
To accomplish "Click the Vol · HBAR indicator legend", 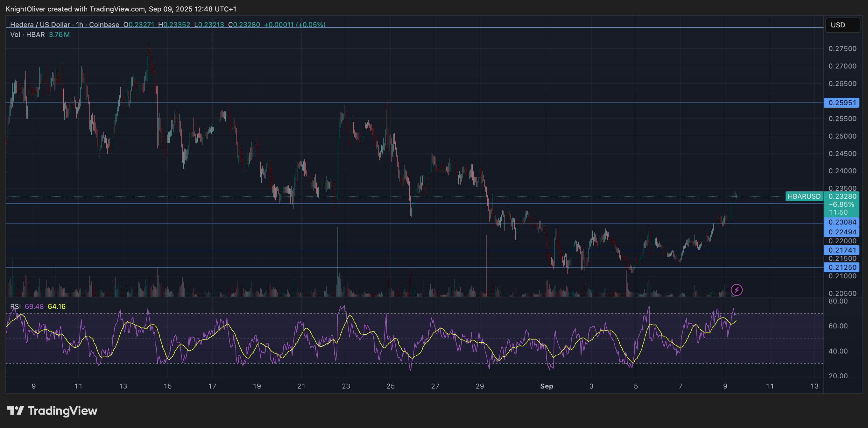I will pyautogui.click(x=27, y=35).
